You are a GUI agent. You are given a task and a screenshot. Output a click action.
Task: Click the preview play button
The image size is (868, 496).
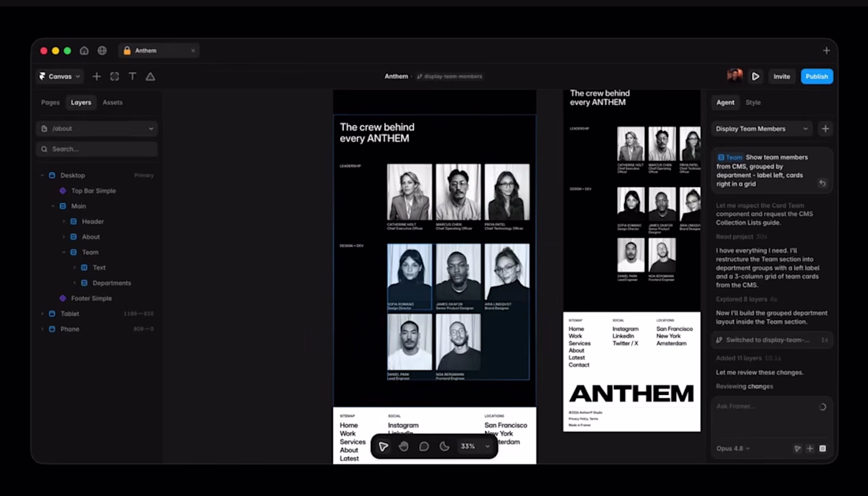[755, 77]
